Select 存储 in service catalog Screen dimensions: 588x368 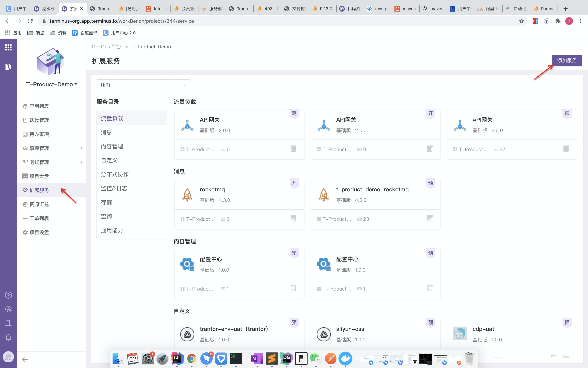tap(131, 202)
